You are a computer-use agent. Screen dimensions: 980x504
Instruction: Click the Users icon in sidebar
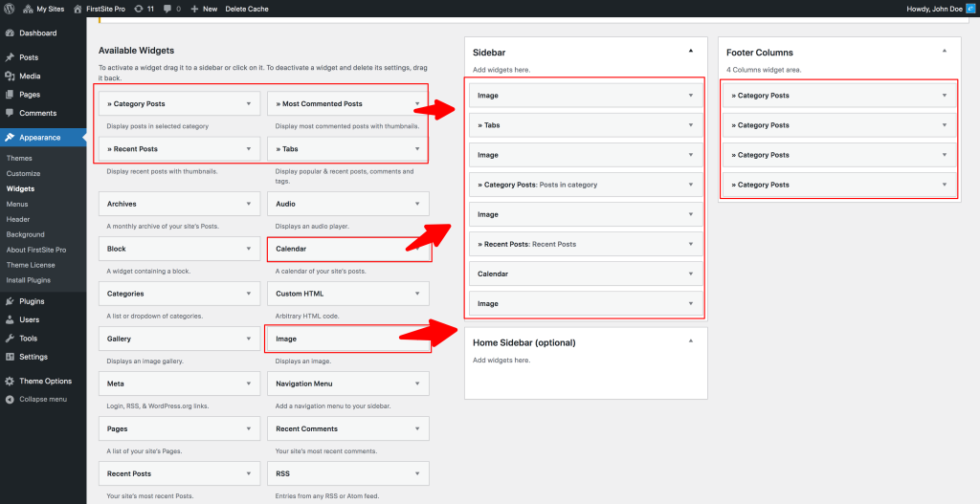(10, 319)
